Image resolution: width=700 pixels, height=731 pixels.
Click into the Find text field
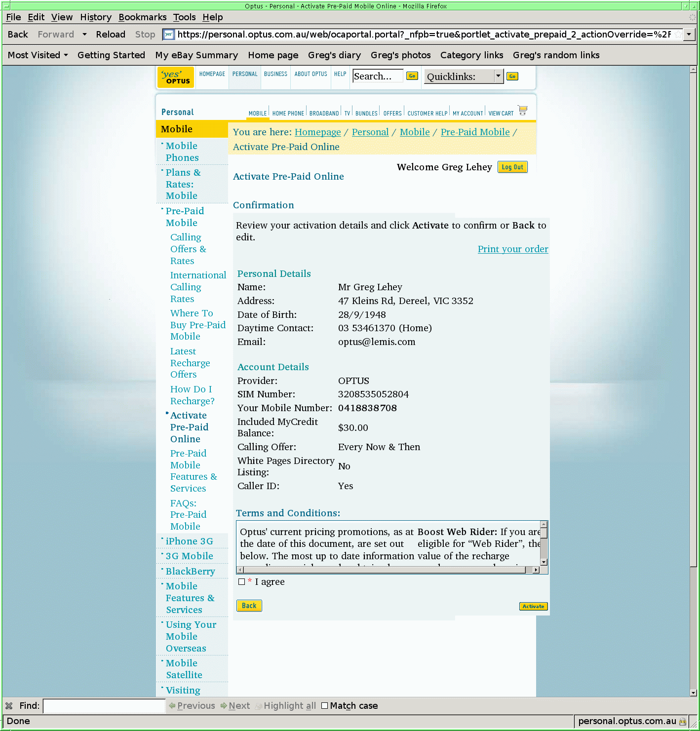pyautogui.click(x=104, y=706)
